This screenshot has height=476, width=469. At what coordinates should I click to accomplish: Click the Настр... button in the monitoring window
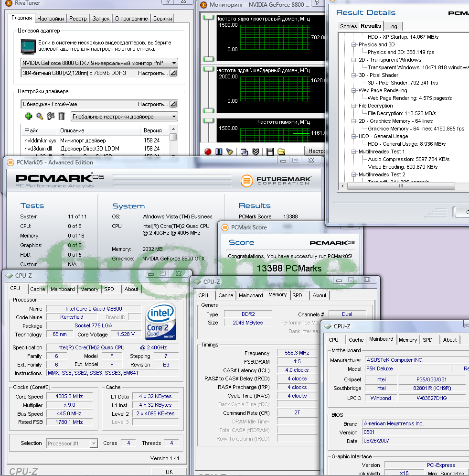[316, 151]
